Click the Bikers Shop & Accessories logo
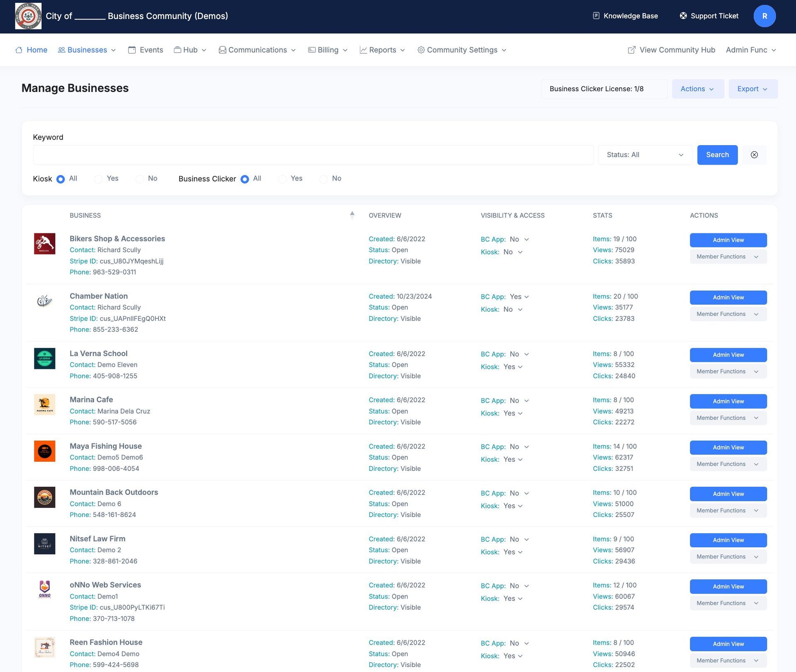This screenshot has height=672, width=796. pyautogui.click(x=44, y=244)
